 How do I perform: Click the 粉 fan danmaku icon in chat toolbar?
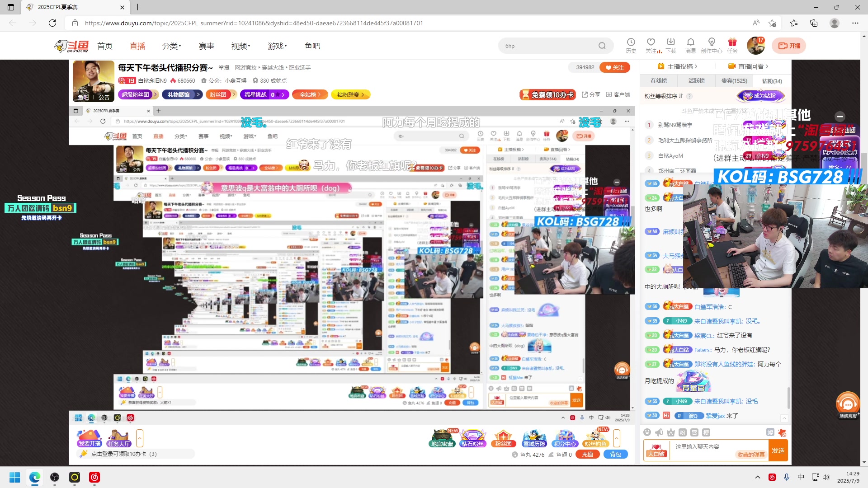(683, 432)
